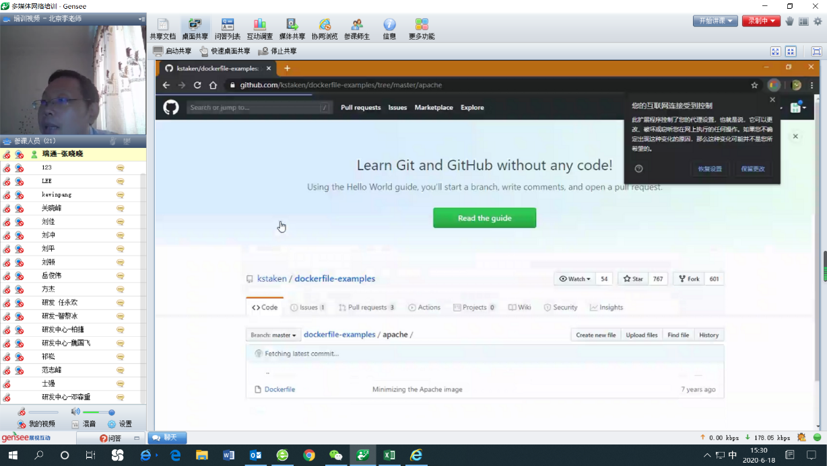827x466 pixels.
Task: Open a new browser tab with plus
Action: [287, 68]
